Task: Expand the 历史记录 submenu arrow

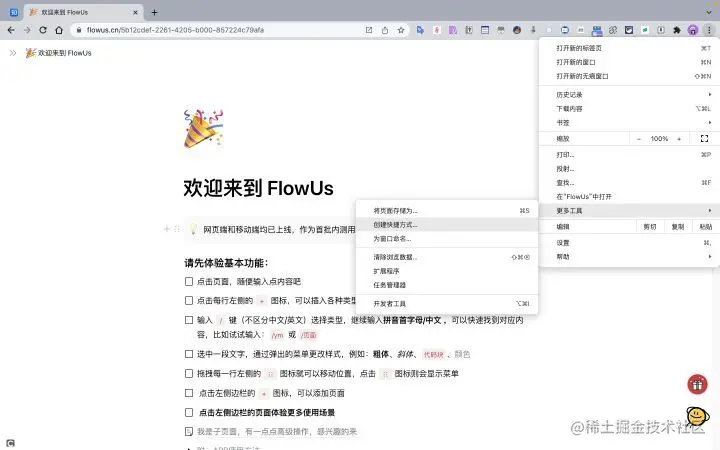Action: tap(710, 95)
